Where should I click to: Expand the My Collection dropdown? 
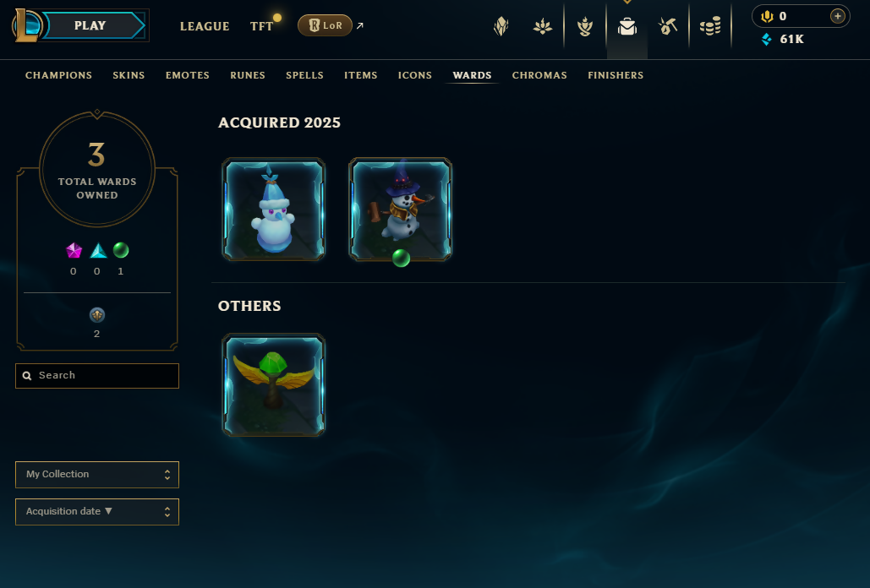pyautogui.click(x=97, y=475)
